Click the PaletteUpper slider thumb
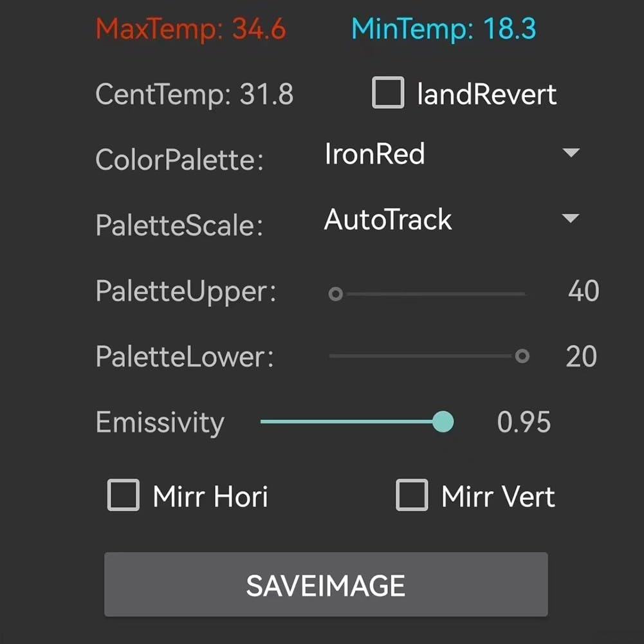This screenshot has width=644, height=644. coord(336,293)
